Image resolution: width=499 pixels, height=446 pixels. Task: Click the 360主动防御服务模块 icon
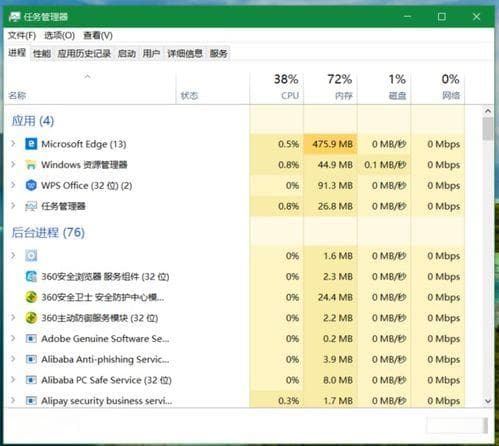pos(31,318)
